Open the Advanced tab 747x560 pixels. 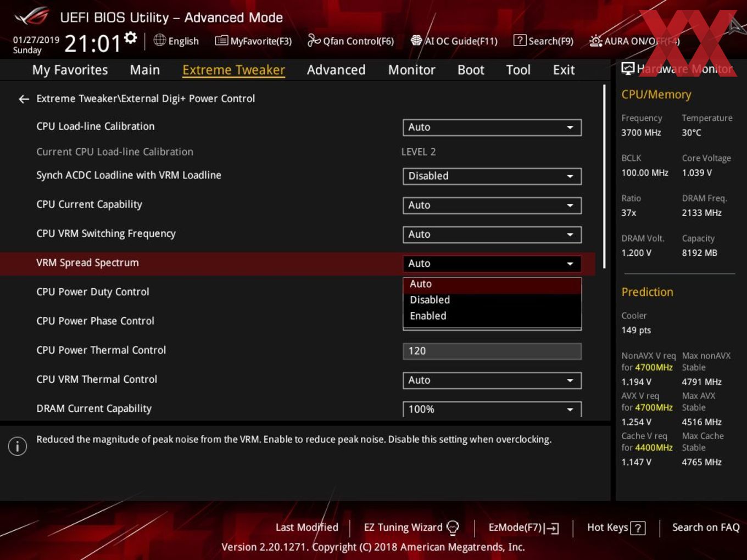(336, 70)
